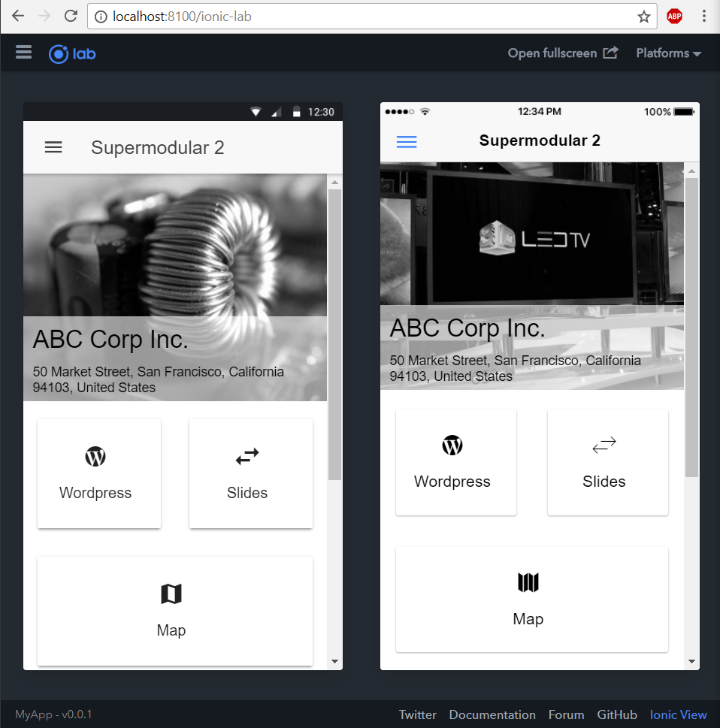Open the Map card in iOS preview
Image resolution: width=720 pixels, height=728 pixels.
pyautogui.click(x=532, y=600)
